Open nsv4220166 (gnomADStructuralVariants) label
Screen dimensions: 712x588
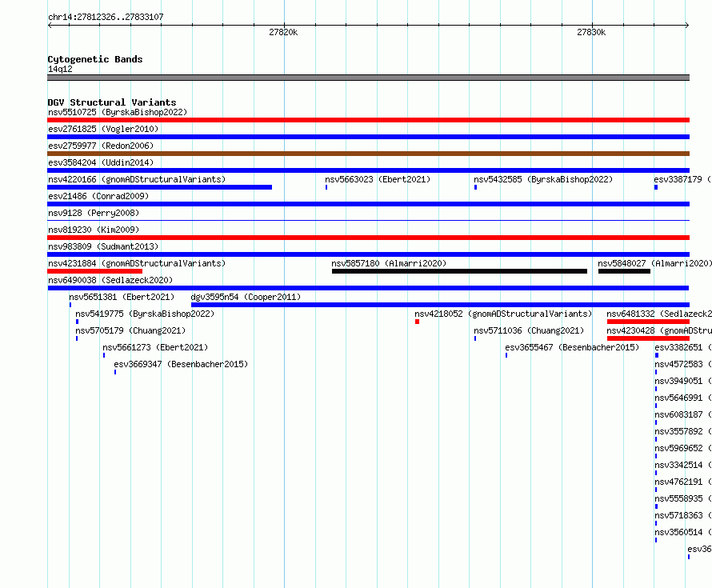coord(137,179)
